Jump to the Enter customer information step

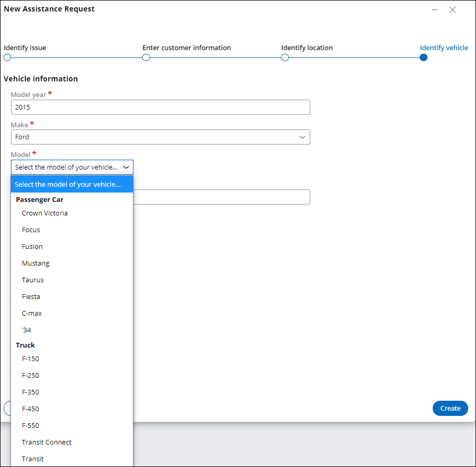pyautogui.click(x=146, y=57)
